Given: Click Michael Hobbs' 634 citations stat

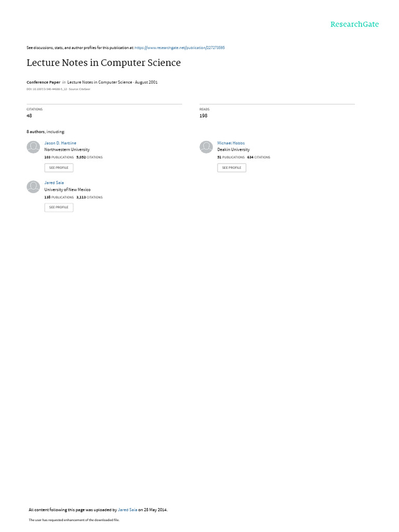Looking at the screenshot, I should click(259, 157).
